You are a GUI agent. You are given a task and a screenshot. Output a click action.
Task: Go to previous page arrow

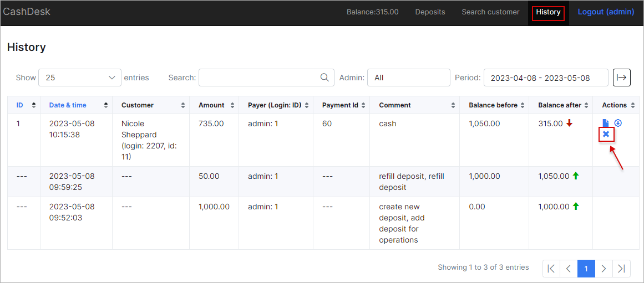point(569,269)
